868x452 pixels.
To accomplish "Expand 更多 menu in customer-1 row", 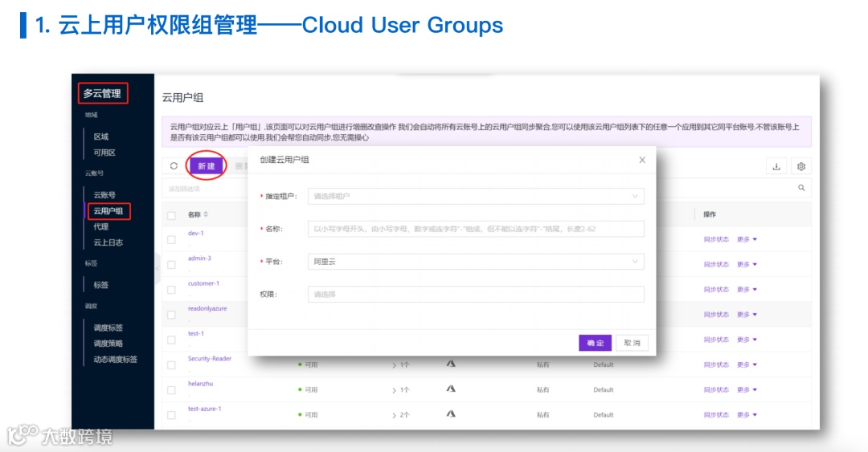I will point(747,289).
